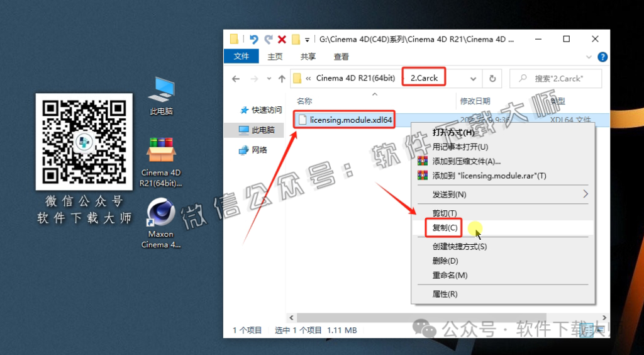Click the 搜索"2.Carck" search box

555,79
